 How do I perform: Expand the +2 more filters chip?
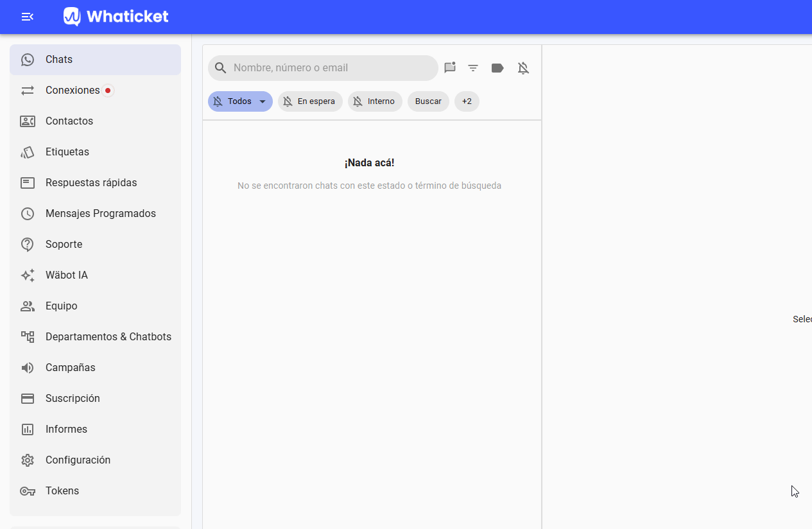(x=467, y=101)
